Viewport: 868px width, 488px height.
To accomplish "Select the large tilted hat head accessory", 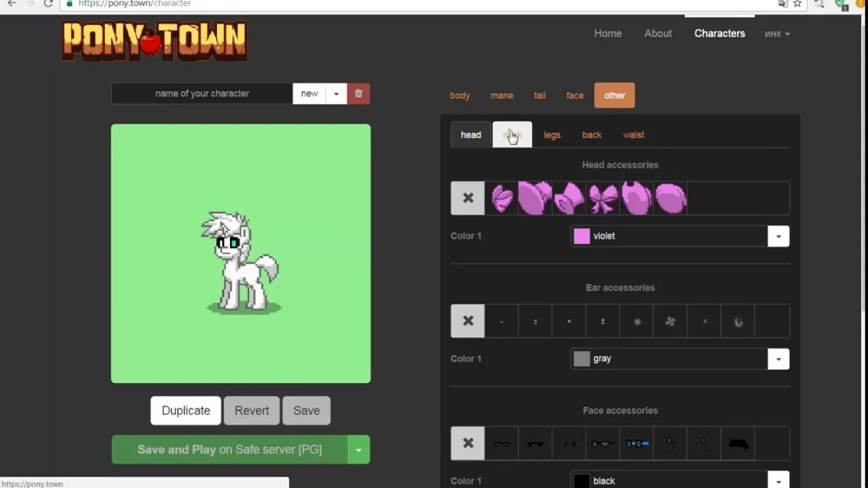I will (x=535, y=198).
